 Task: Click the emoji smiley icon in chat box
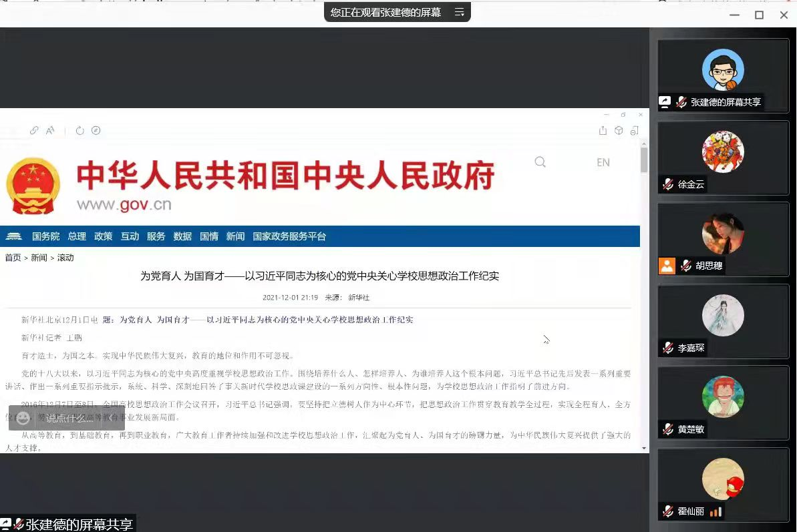(x=23, y=418)
